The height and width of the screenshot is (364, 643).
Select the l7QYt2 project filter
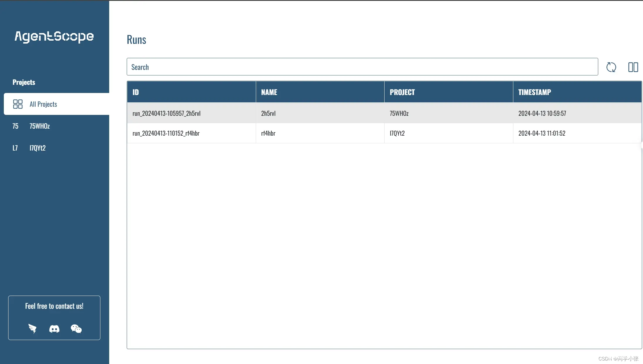(x=37, y=147)
